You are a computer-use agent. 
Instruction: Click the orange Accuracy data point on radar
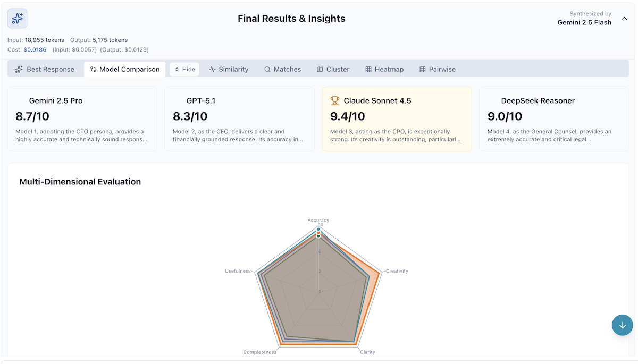click(318, 232)
